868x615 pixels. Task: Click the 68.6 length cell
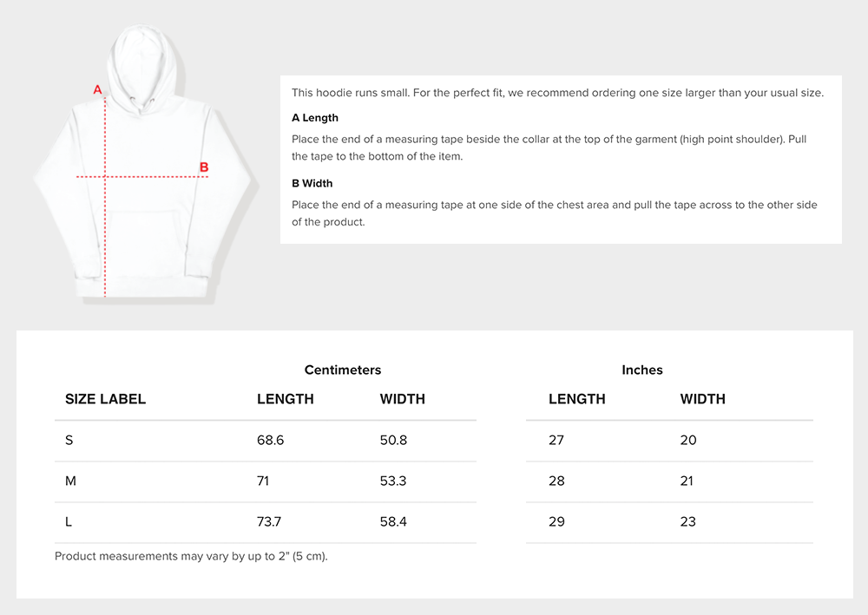tap(271, 441)
